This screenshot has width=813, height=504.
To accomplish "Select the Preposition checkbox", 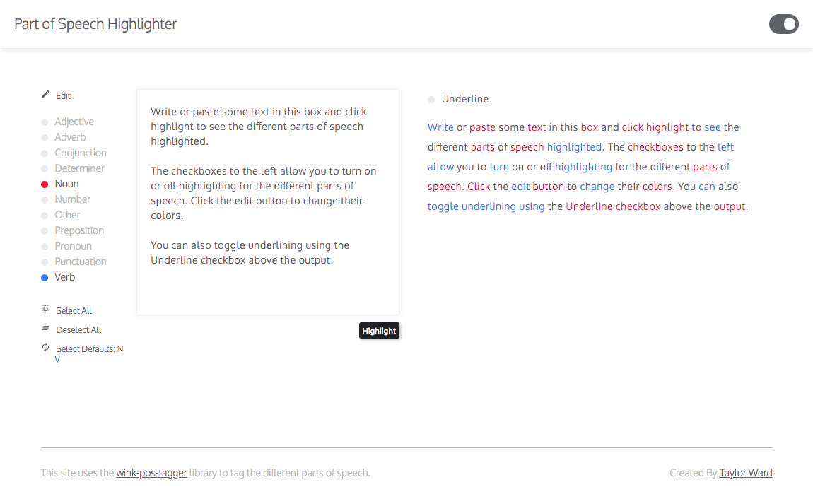I will click(45, 231).
